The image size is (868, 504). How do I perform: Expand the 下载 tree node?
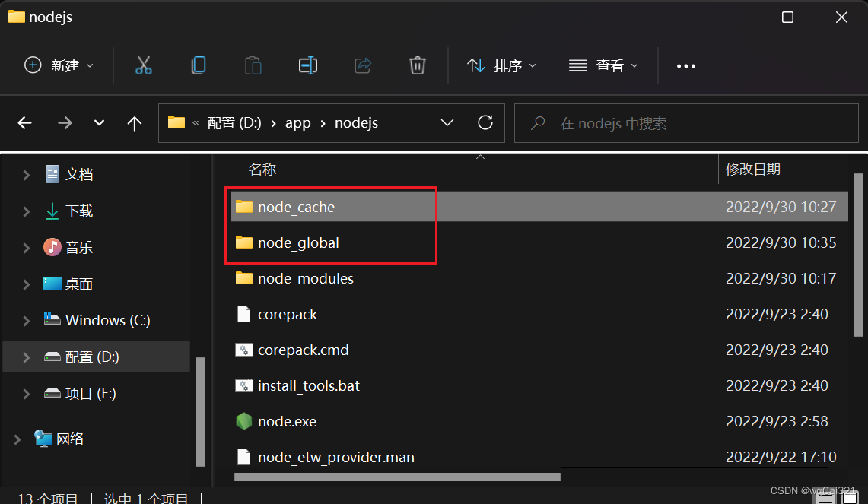point(26,211)
